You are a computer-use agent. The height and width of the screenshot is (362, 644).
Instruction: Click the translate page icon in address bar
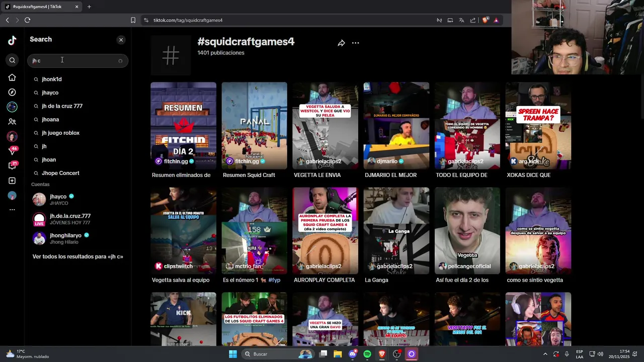(x=461, y=20)
